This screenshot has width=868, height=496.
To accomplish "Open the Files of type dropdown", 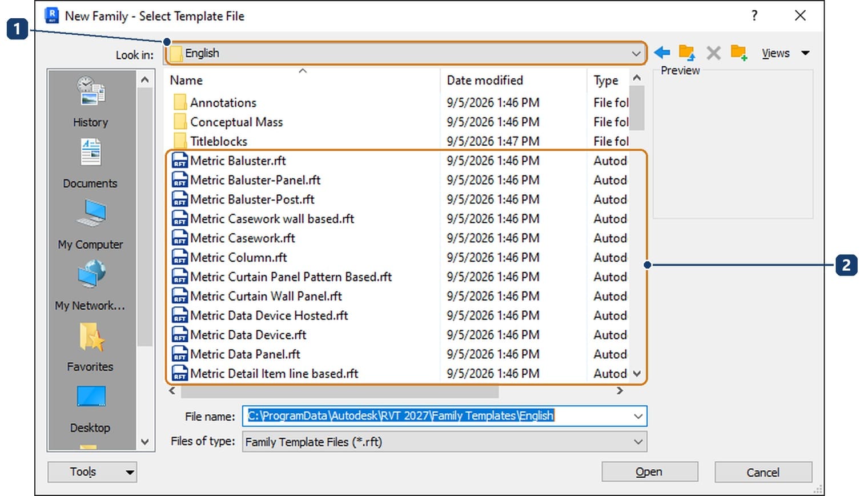I will 445,442.
